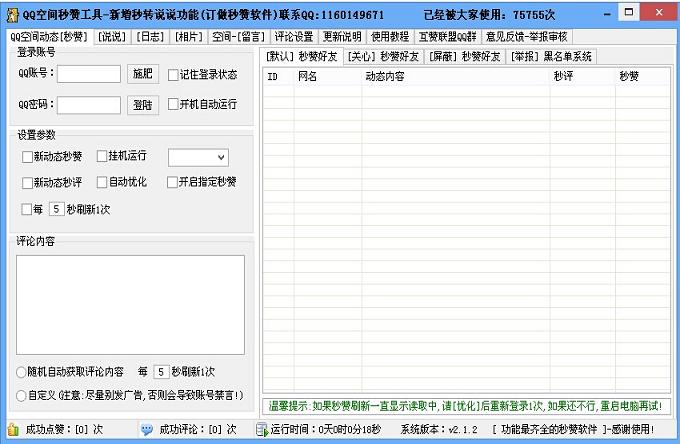This screenshot has width=680, height=444.
Task: Click the 登陆 button beside QQ密码
Action: click(143, 104)
